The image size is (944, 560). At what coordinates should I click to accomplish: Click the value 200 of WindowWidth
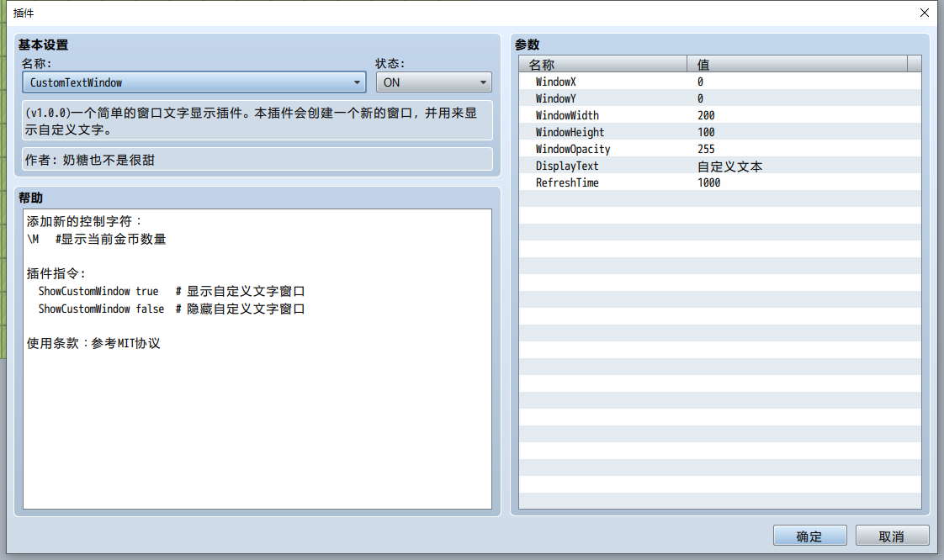706,115
